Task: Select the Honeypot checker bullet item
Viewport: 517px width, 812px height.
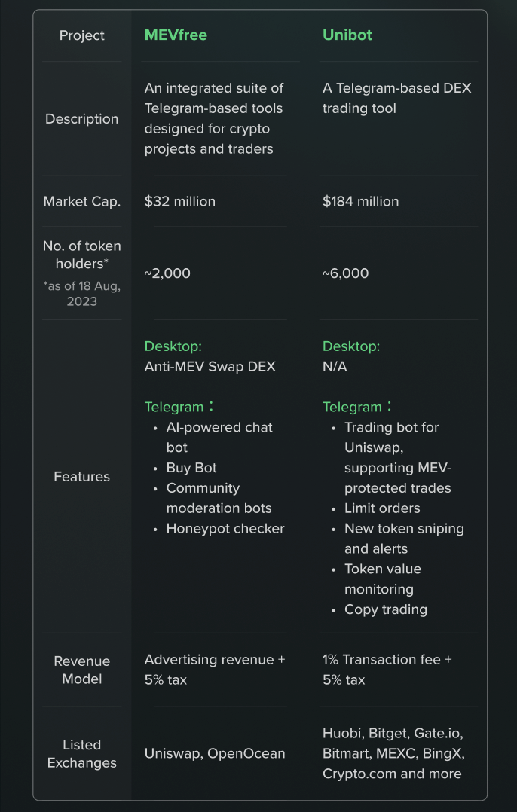Action: pos(225,529)
